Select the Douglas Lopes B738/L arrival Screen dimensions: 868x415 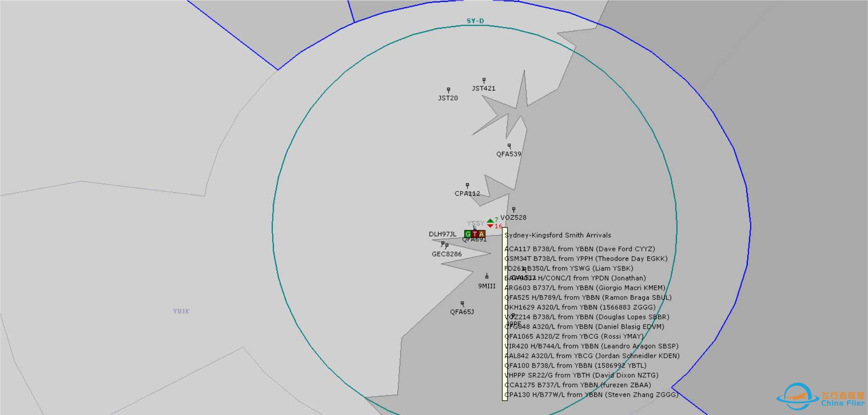587,317
